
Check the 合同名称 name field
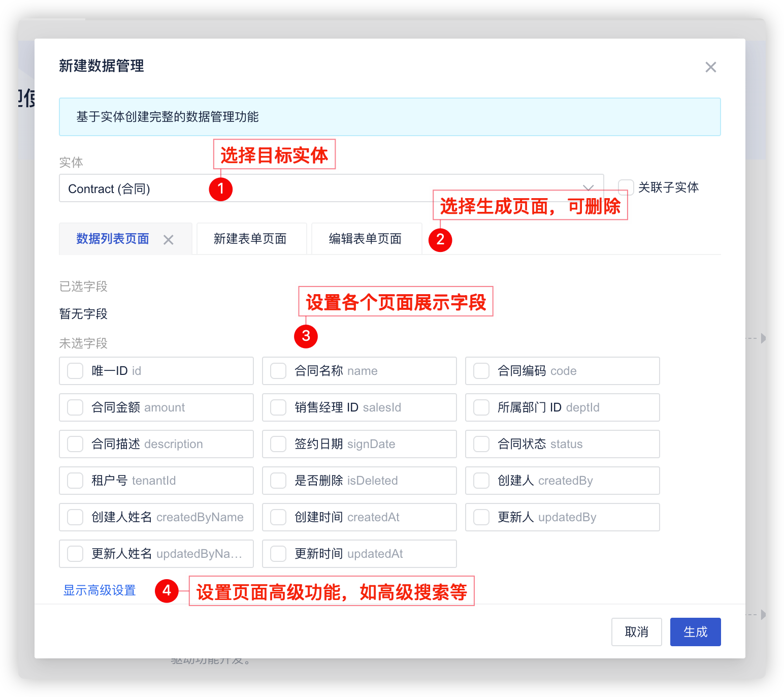point(278,371)
